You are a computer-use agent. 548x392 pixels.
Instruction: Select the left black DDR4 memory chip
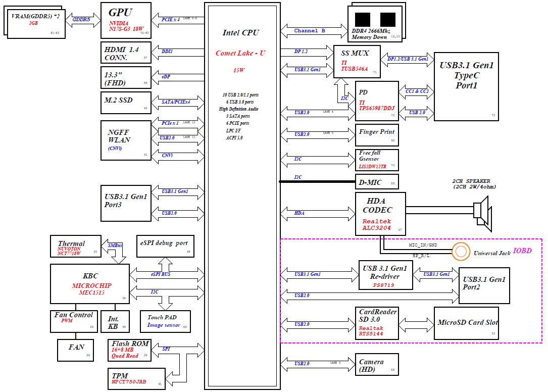(363, 19)
